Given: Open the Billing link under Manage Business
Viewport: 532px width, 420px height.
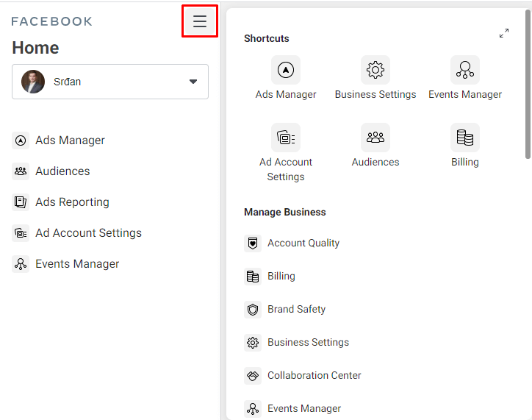Looking at the screenshot, I should coord(281,276).
